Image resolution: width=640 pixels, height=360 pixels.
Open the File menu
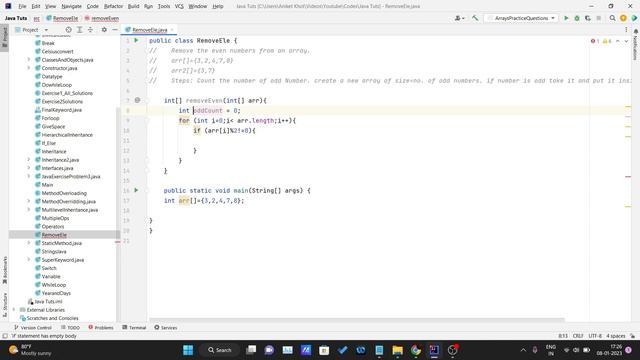22,6
